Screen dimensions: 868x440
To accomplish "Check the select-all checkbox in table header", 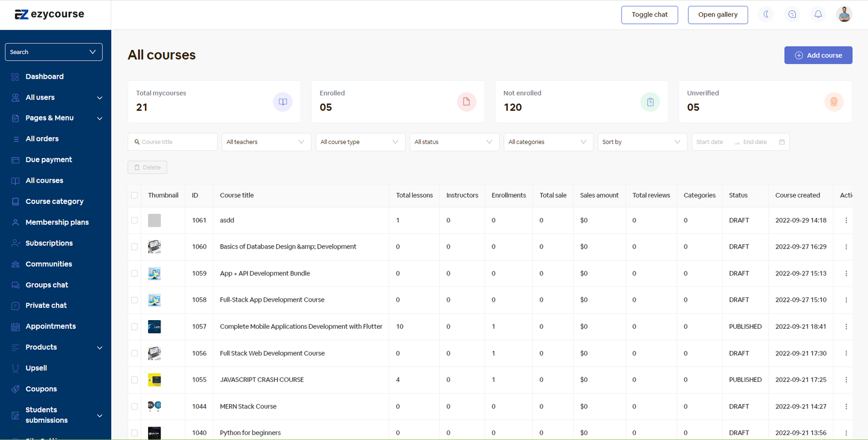I will pyautogui.click(x=135, y=195).
